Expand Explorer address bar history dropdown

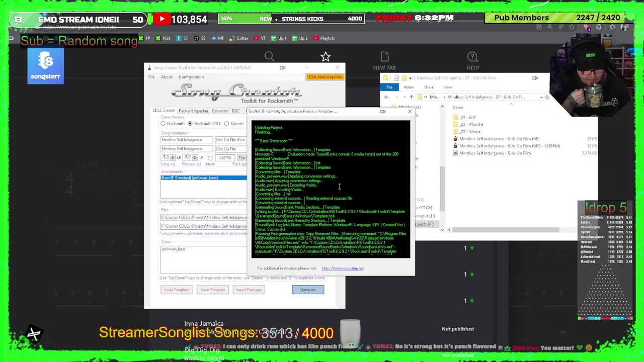click(x=541, y=97)
